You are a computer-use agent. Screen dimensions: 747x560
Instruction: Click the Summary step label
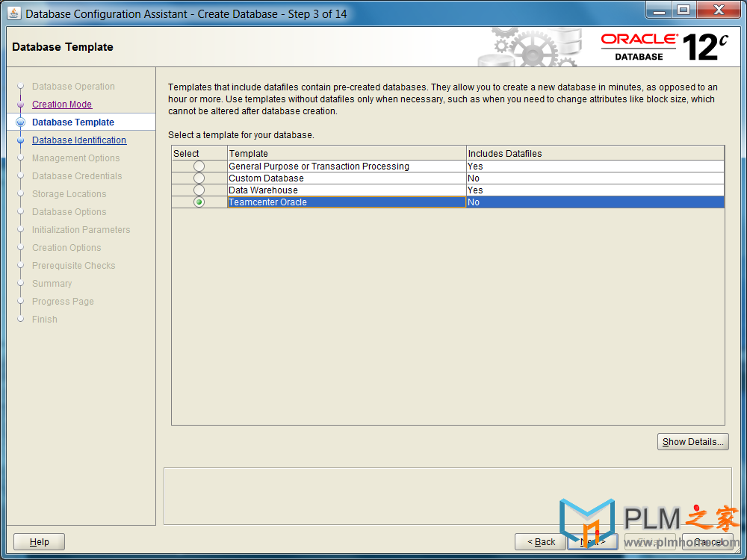pyautogui.click(x=52, y=283)
